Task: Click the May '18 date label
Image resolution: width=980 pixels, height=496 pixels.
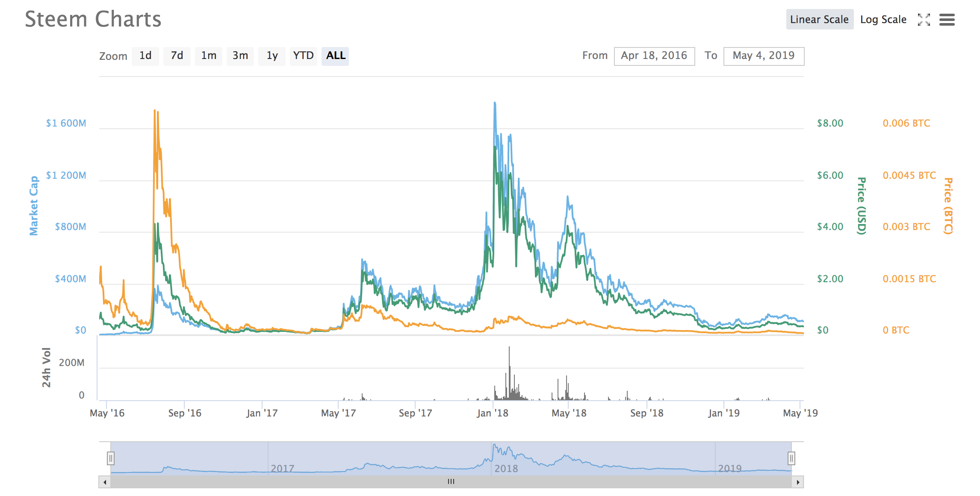Action: (x=569, y=413)
